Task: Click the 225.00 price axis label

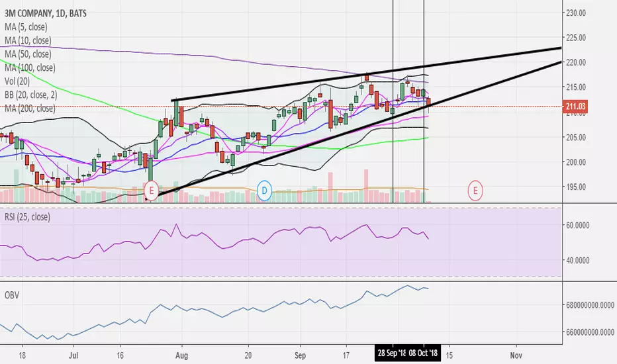Action: click(576, 38)
